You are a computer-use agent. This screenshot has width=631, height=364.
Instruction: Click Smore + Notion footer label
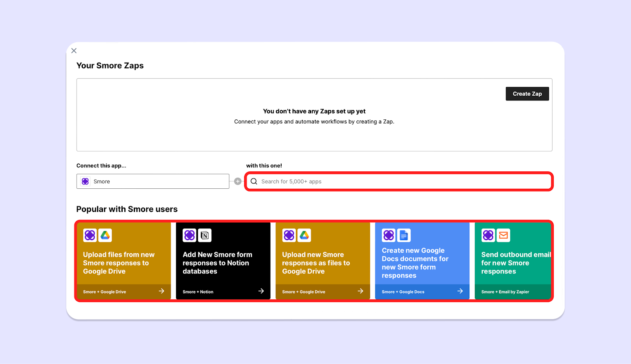tap(198, 292)
